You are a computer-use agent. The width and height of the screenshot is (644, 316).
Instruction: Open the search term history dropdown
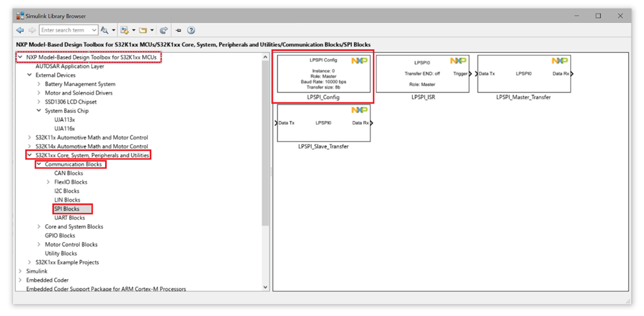pos(94,30)
